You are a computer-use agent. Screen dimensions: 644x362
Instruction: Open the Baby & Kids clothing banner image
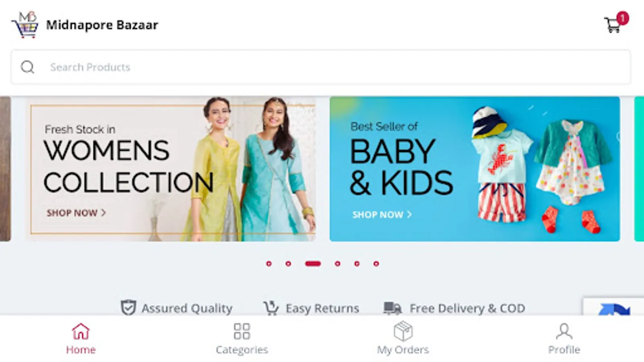pyautogui.click(x=475, y=169)
